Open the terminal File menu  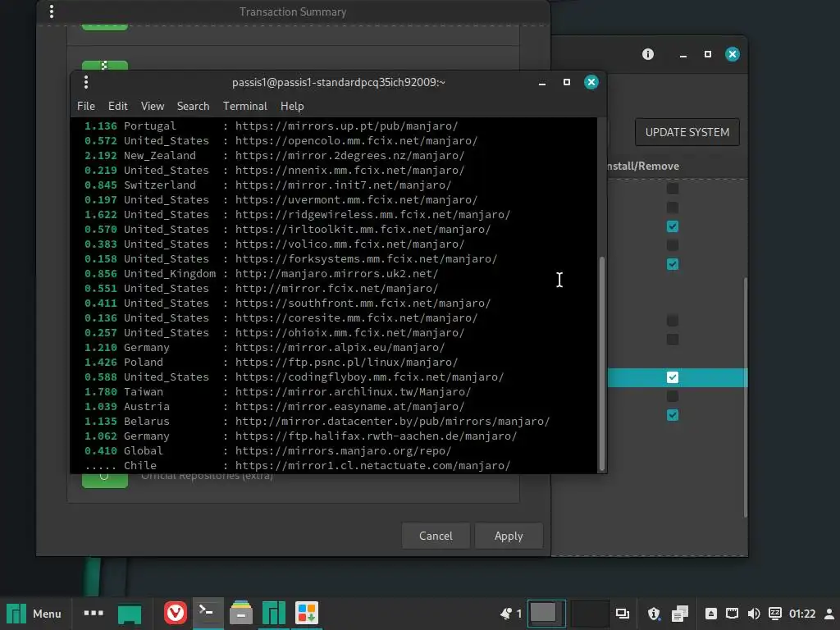(x=85, y=106)
